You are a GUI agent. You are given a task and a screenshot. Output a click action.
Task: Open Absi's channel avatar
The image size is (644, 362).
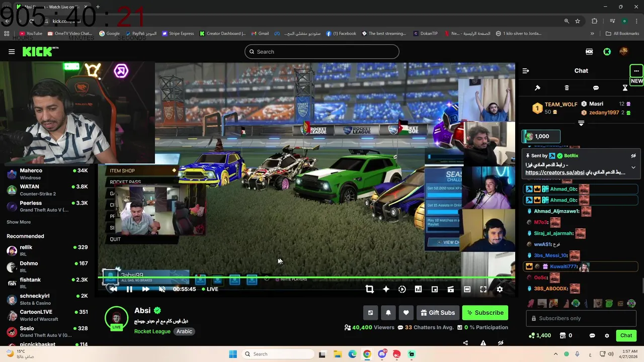point(116,318)
